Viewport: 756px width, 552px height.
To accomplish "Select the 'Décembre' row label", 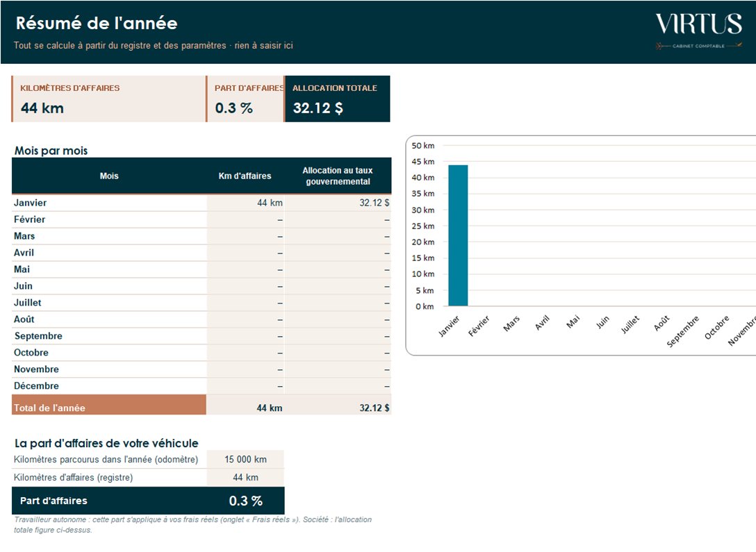I will point(36,386).
